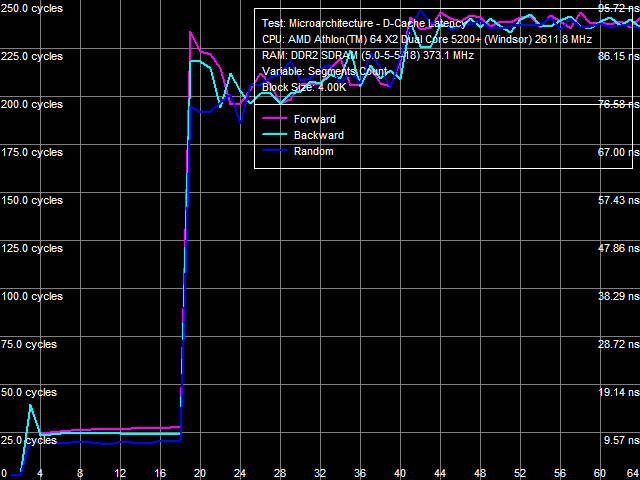
Task: Click the CPU: AMD Athlon info line
Action: (x=426, y=39)
